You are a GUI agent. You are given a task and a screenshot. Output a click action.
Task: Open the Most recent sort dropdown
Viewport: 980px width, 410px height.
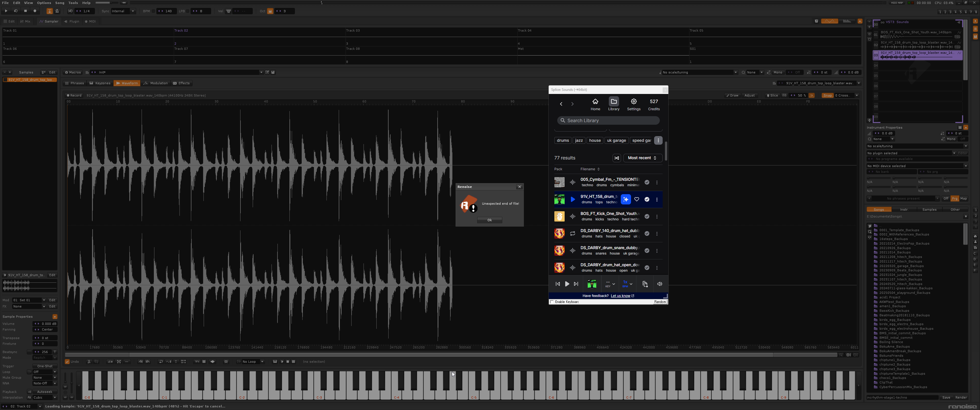coord(642,158)
